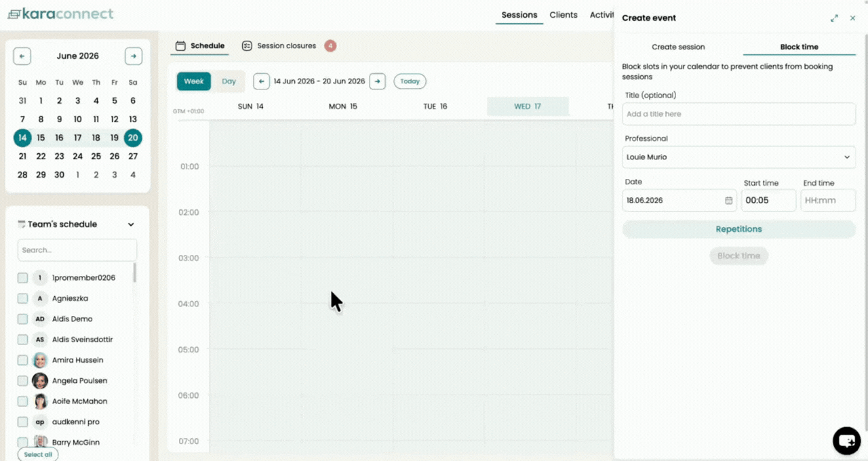Collapse the Team's schedule section
The height and width of the screenshot is (461, 868).
tap(131, 224)
